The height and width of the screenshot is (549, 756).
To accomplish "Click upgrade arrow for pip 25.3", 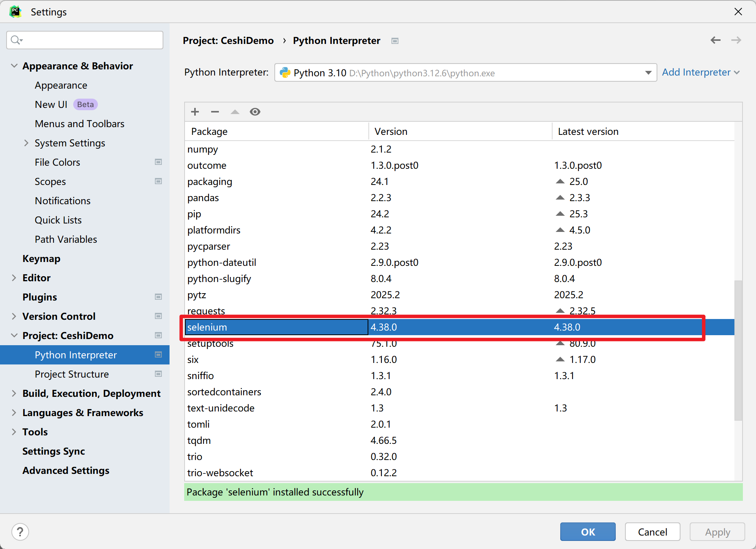I will pos(560,214).
